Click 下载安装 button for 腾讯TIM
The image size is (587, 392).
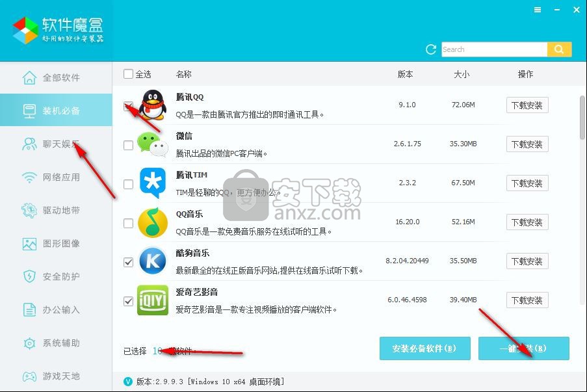pos(527,183)
